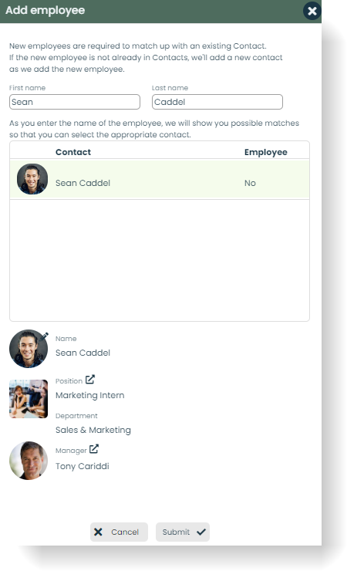Click the Tony Cariddi manager name
The width and height of the screenshot is (364, 588).
[82, 466]
